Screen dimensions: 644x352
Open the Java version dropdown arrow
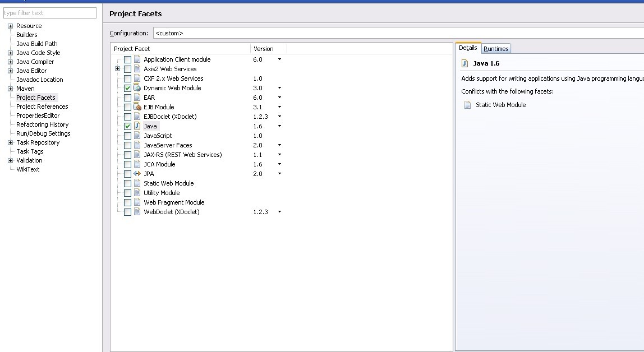[x=279, y=126]
